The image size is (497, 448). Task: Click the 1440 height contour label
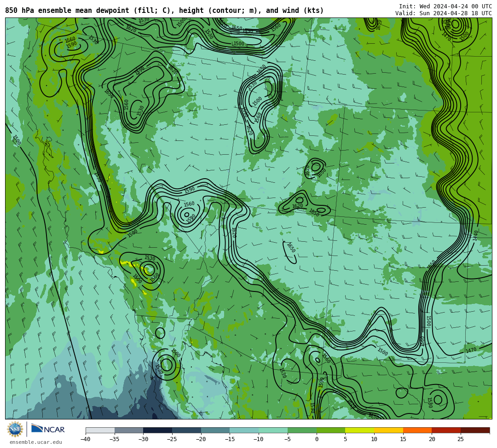point(475,236)
